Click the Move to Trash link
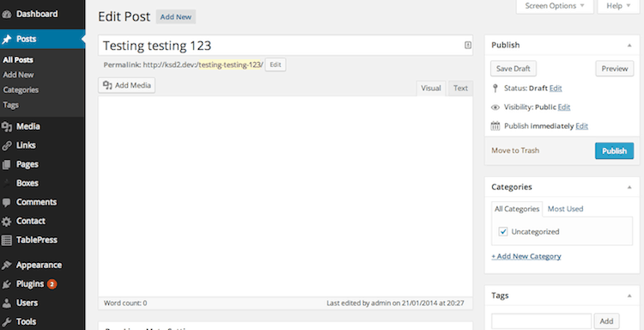Image resolution: width=644 pixels, height=330 pixels. [515, 150]
